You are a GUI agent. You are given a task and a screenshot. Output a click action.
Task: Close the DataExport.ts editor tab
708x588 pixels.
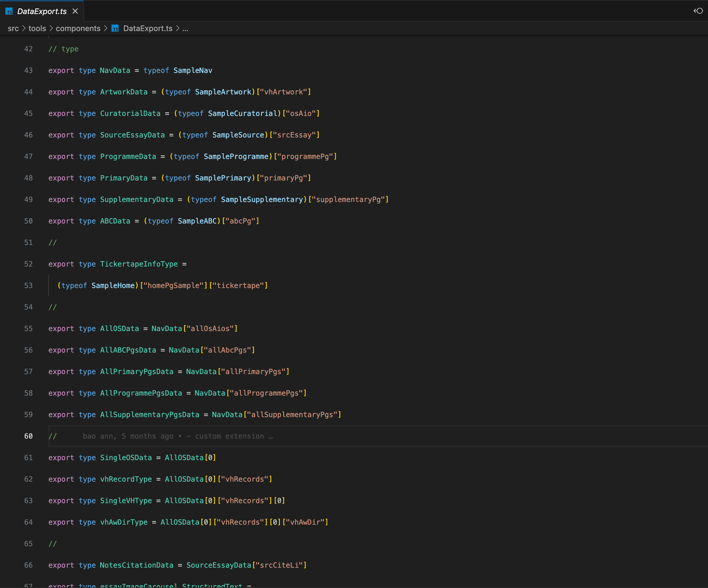pos(75,11)
